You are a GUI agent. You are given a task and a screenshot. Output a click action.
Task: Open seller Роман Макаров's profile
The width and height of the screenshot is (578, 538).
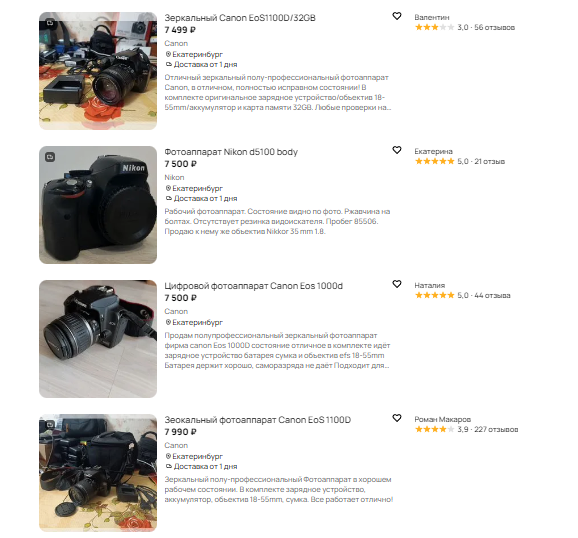(x=442, y=419)
